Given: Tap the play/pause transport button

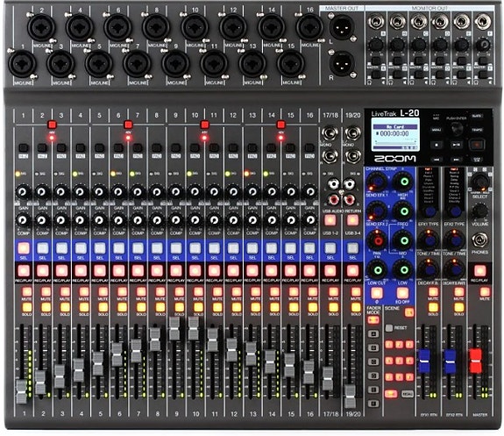Looking at the screenshot, I should point(456,145).
